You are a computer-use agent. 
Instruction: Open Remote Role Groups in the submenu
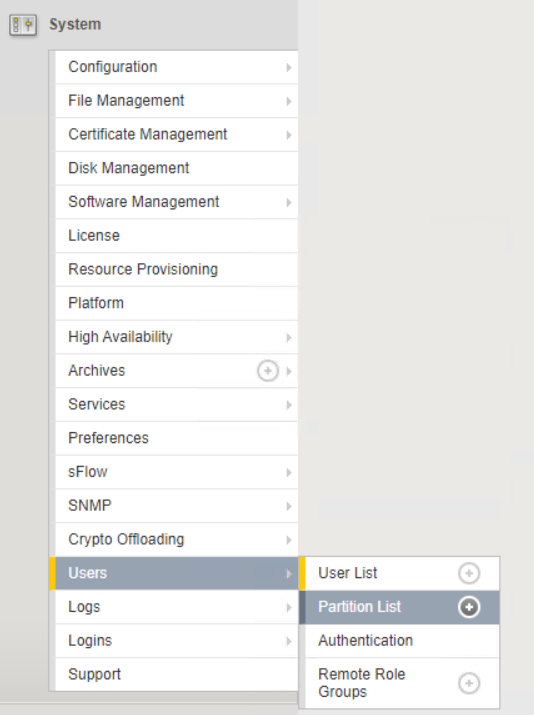tap(402, 683)
